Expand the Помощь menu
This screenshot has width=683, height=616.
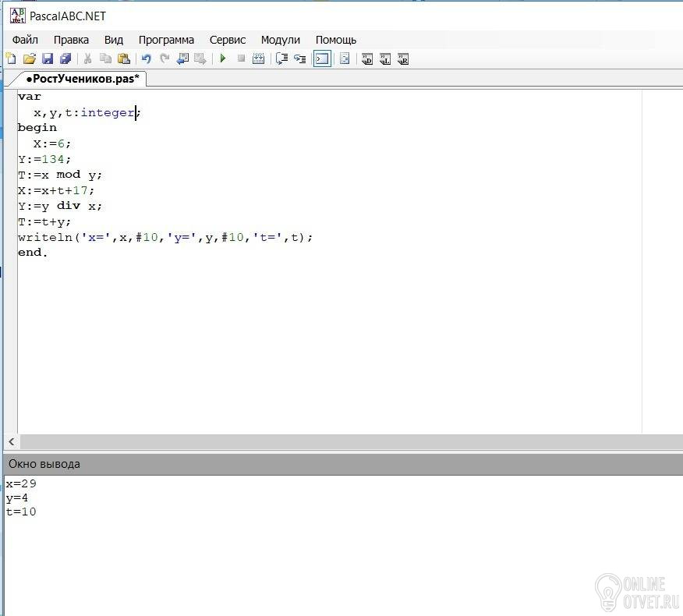coord(336,40)
